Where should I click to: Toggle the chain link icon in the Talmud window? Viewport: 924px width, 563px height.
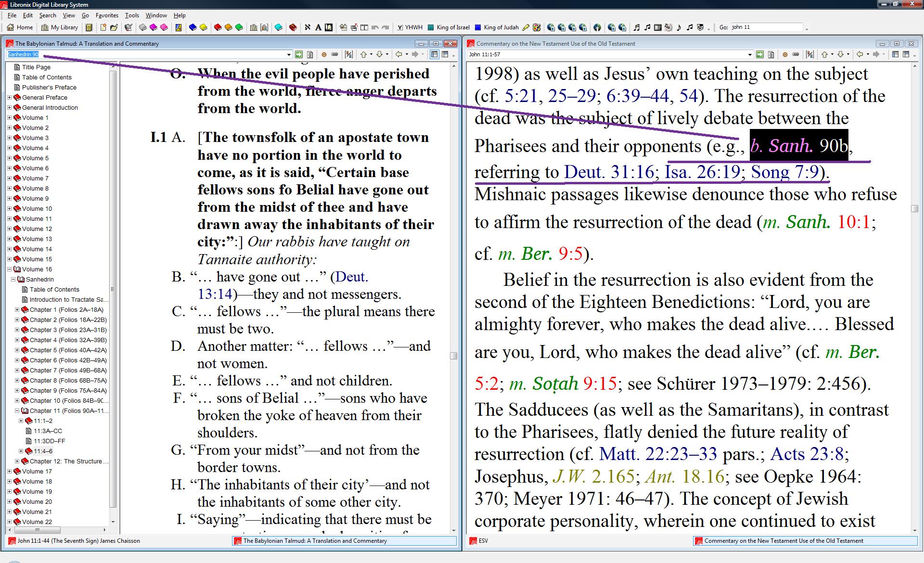pyautogui.click(x=334, y=54)
